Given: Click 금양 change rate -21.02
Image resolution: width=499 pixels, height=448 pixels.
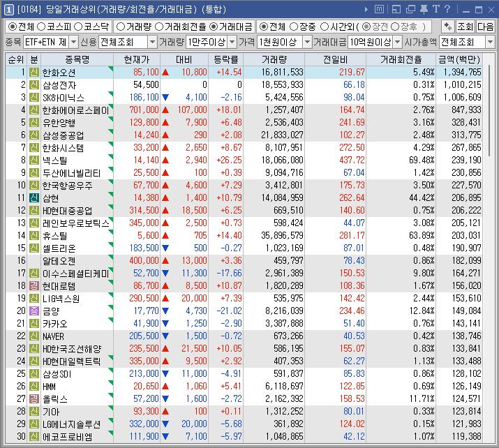Looking at the screenshot, I should coord(229,311).
